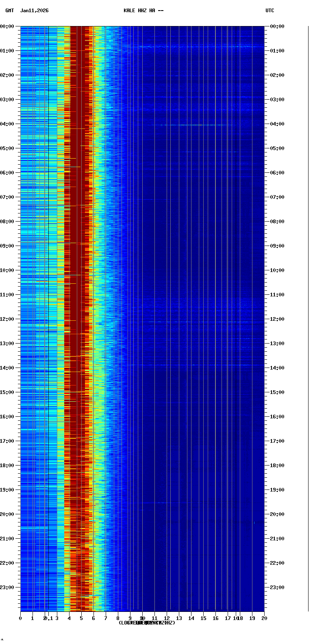Click the 20:00 time label on right axis
This screenshot has width=326, height=644.
[277, 514]
